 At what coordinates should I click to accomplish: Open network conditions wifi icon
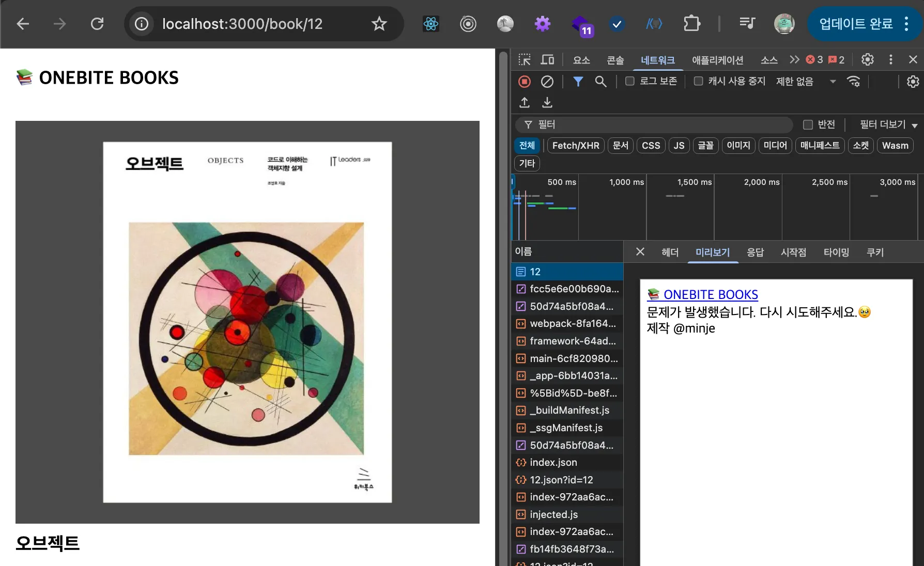pos(853,82)
